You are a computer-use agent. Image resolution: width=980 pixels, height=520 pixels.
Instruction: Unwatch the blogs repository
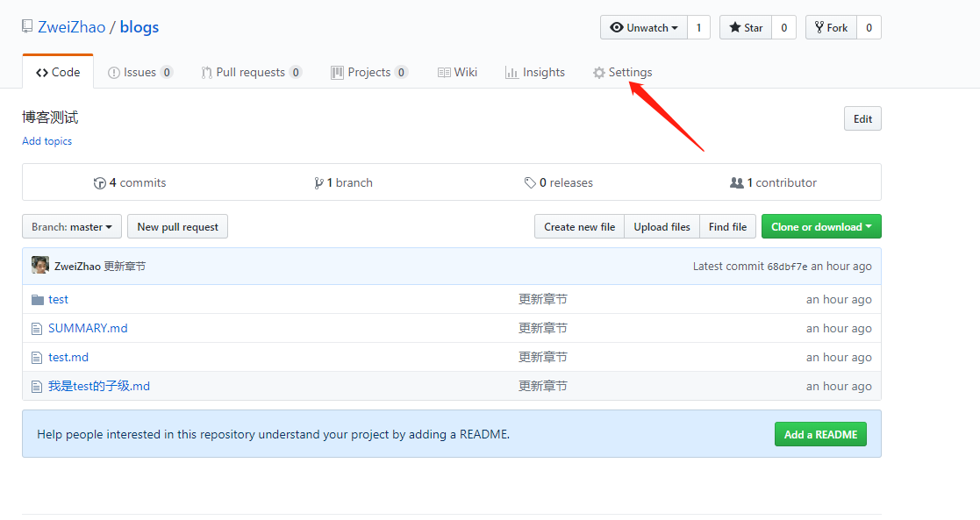coord(640,27)
